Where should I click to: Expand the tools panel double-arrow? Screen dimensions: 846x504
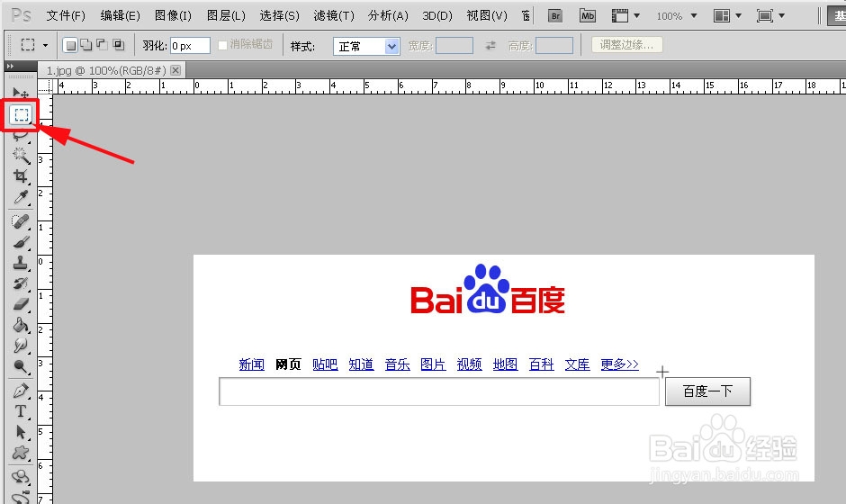[x=10, y=66]
